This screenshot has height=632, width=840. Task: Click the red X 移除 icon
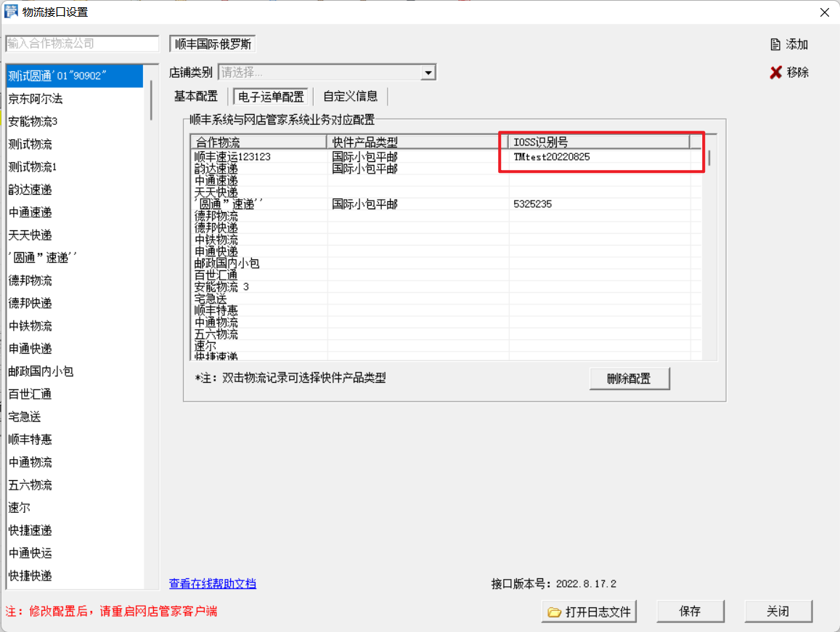tap(775, 73)
